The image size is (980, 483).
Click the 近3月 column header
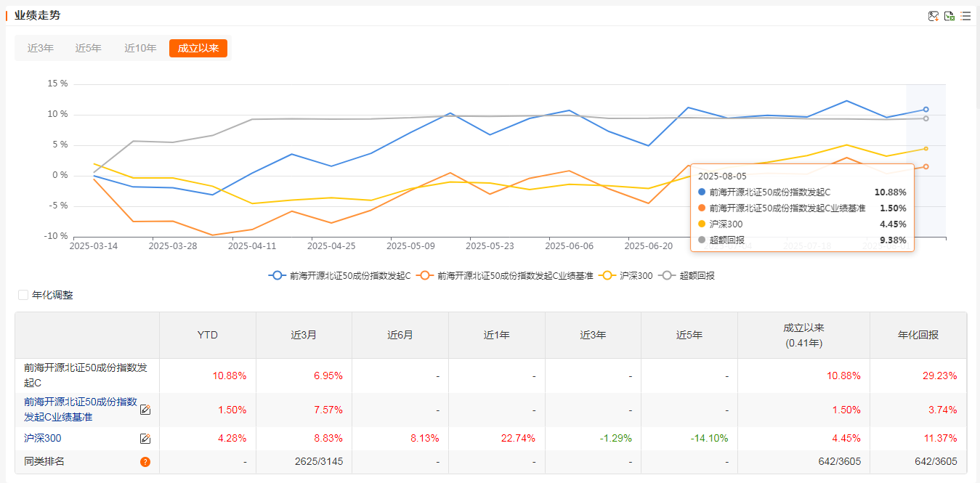304,335
